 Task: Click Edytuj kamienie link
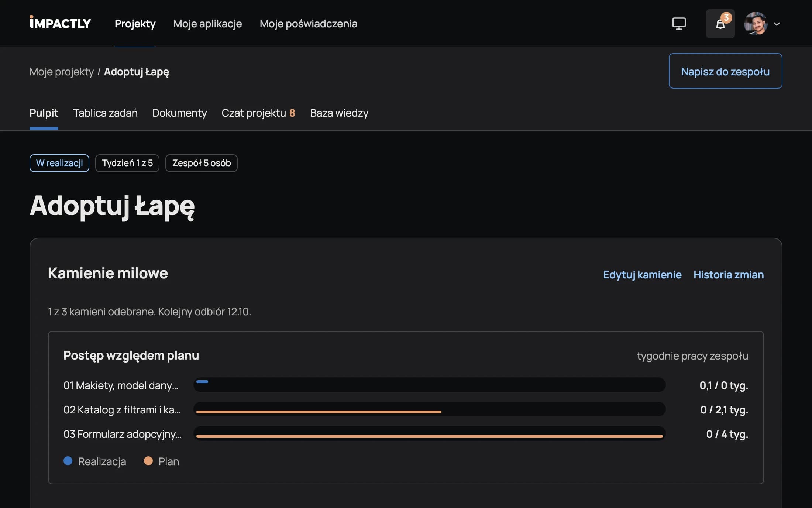click(642, 275)
